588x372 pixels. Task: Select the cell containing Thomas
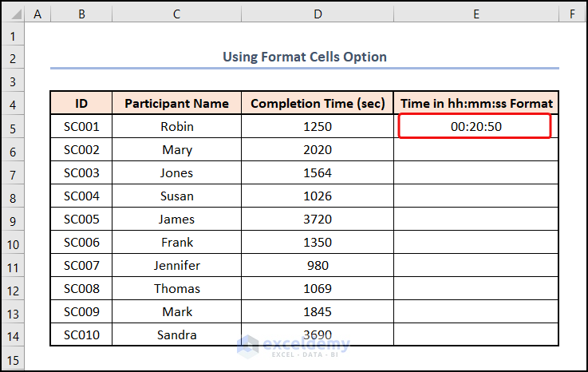pyautogui.click(x=176, y=289)
